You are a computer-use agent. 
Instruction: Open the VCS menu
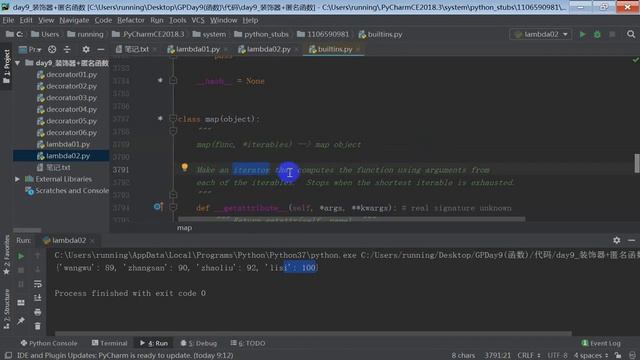pyautogui.click(x=198, y=20)
